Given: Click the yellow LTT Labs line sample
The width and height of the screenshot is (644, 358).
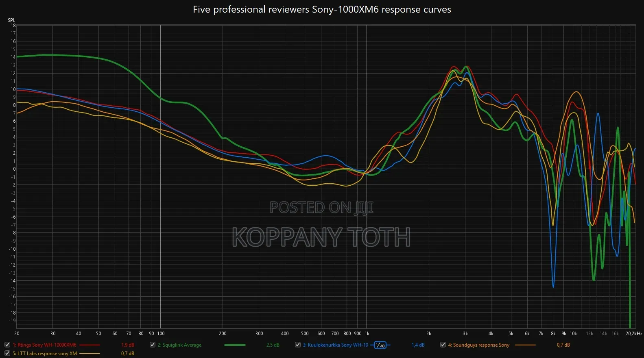Looking at the screenshot, I should coord(90,354).
